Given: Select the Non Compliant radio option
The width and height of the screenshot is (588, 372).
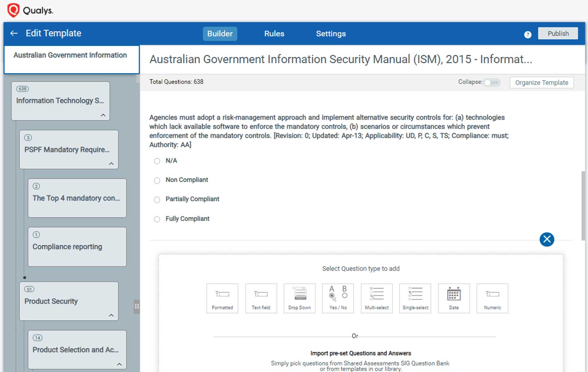Looking at the screenshot, I should point(157,180).
